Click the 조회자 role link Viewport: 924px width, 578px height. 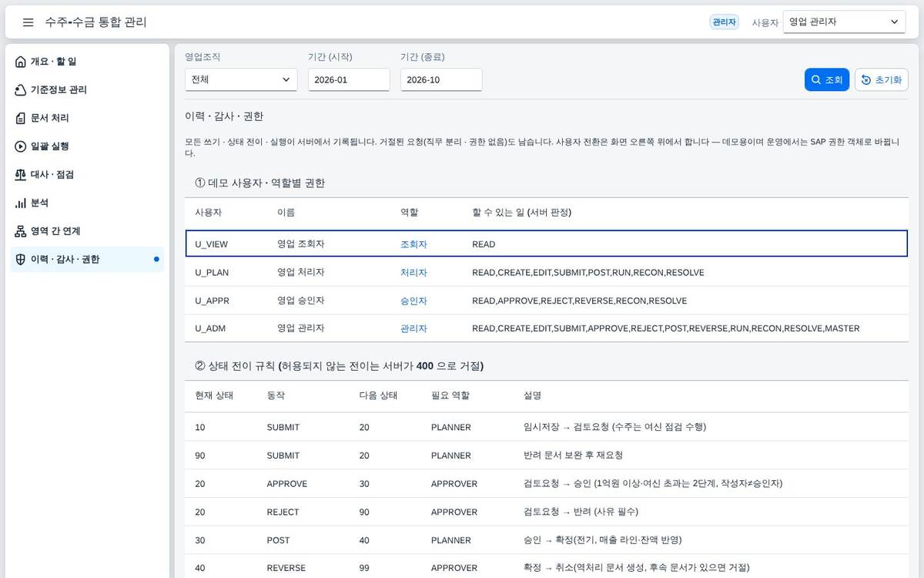pos(413,244)
